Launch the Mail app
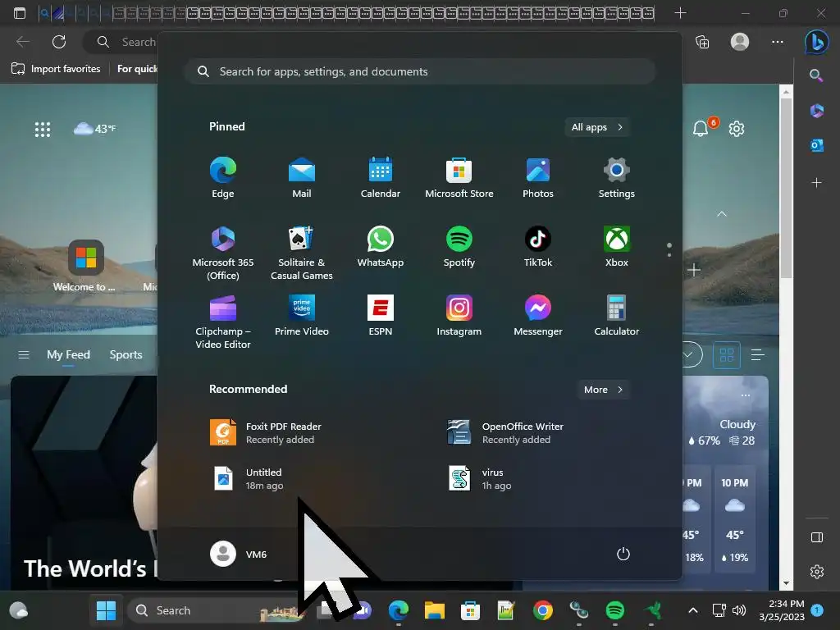 click(x=302, y=178)
